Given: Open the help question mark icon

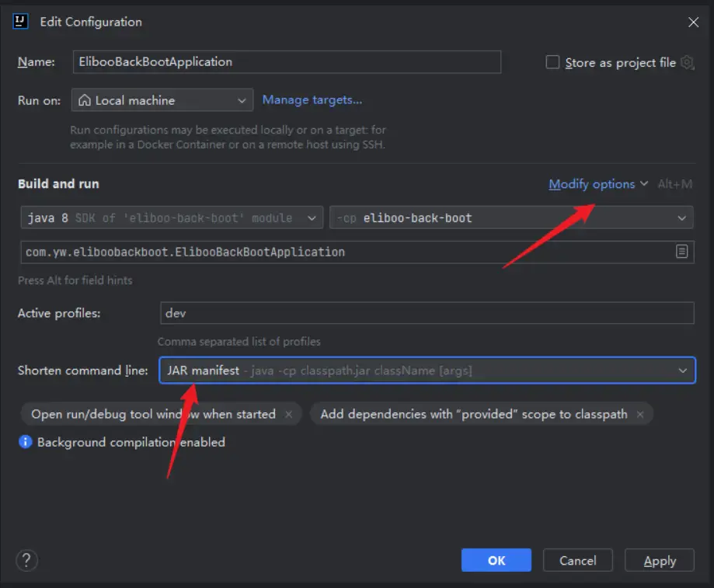Looking at the screenshot, I should (x=26, y=560).
